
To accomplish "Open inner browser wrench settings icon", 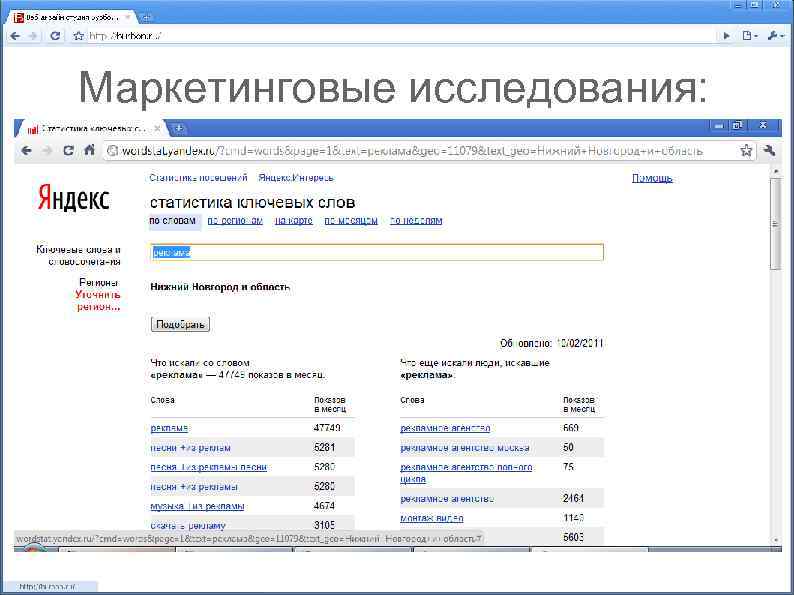I will pos(769,150).
